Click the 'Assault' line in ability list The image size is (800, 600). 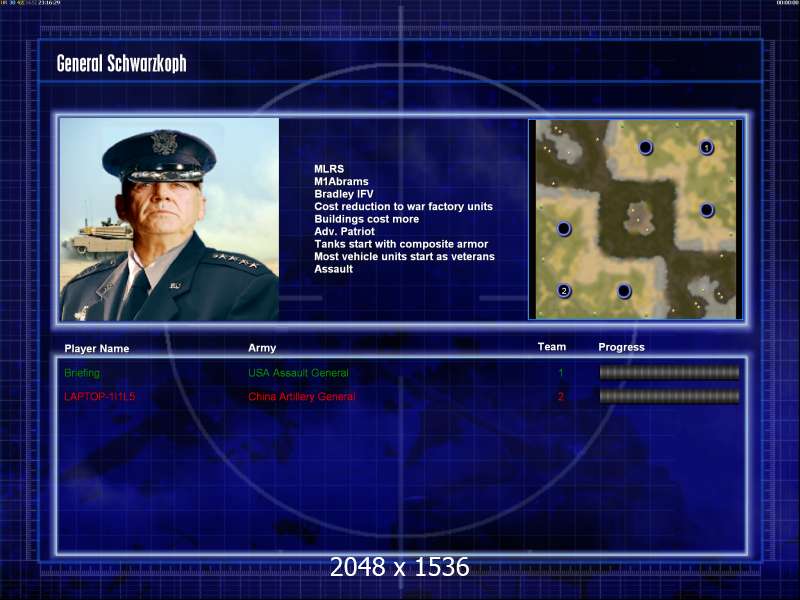tap(333, 269)
